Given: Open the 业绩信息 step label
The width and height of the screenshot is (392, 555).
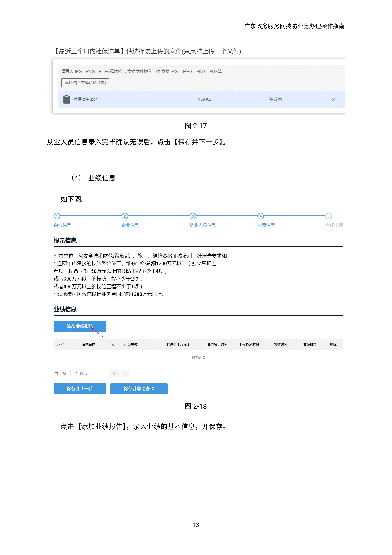Looking at the screenshot, I should (266, 225).
